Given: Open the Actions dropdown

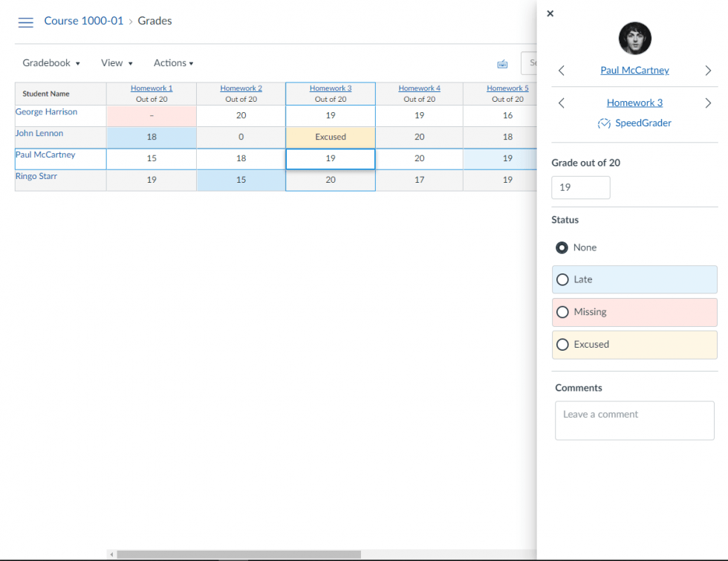Looking at the screenshot, I should (172, 62).
